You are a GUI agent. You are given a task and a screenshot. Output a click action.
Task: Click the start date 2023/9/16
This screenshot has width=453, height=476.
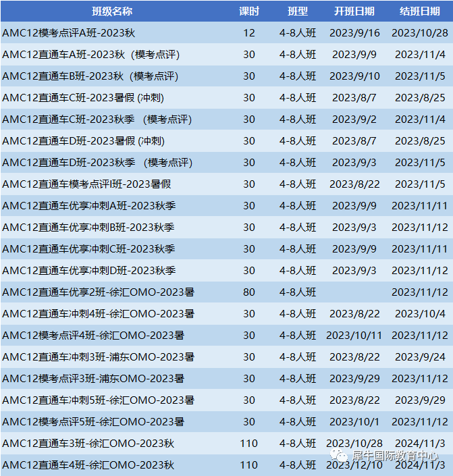tap(354, 33)
